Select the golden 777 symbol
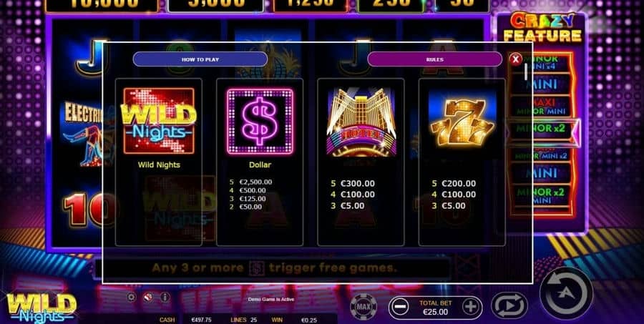This screenshot has height=324, width=644. [x=462, y=122]
